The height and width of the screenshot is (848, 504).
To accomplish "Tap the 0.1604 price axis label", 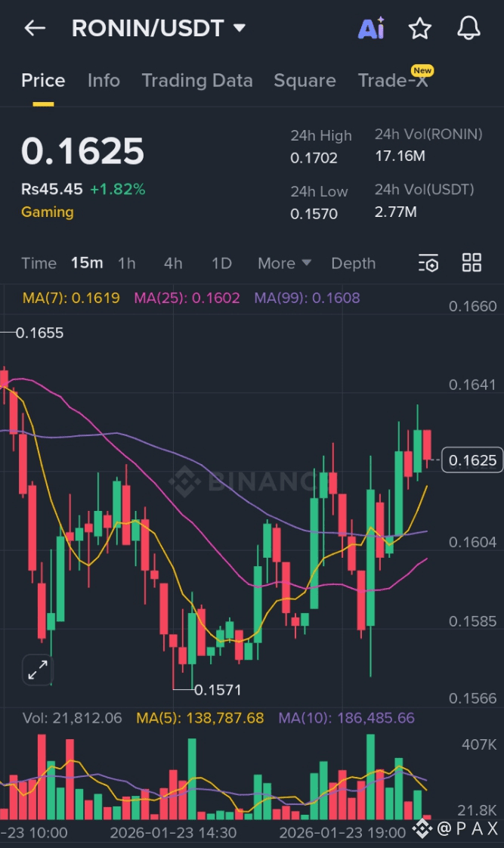I will pos(472,542).
